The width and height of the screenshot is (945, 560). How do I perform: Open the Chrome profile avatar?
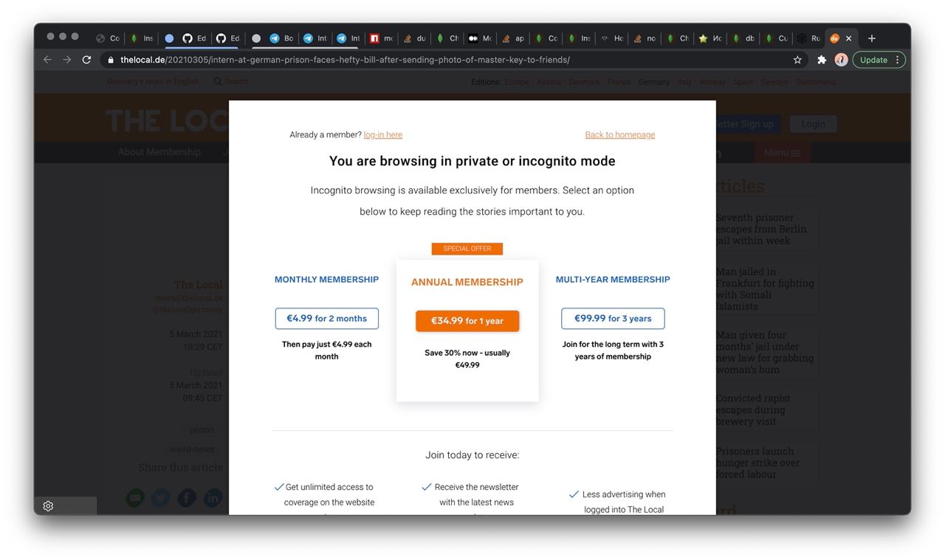pos(841,60)
